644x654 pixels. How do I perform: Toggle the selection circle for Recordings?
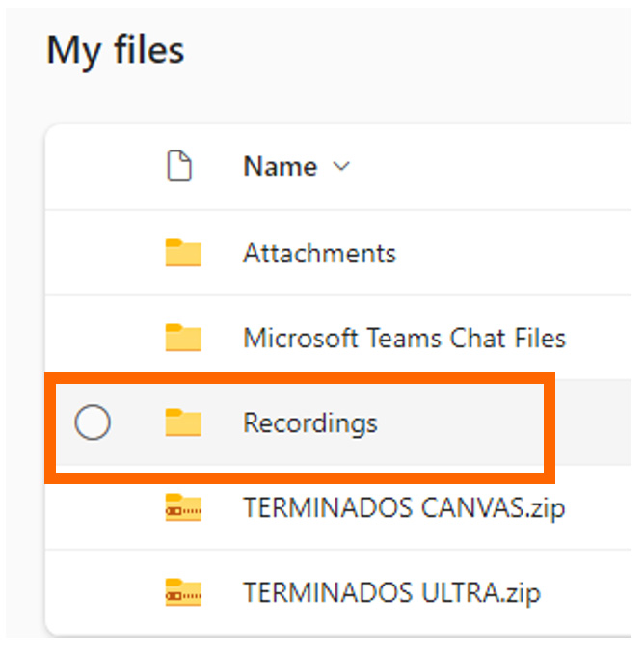coord(93,422)
